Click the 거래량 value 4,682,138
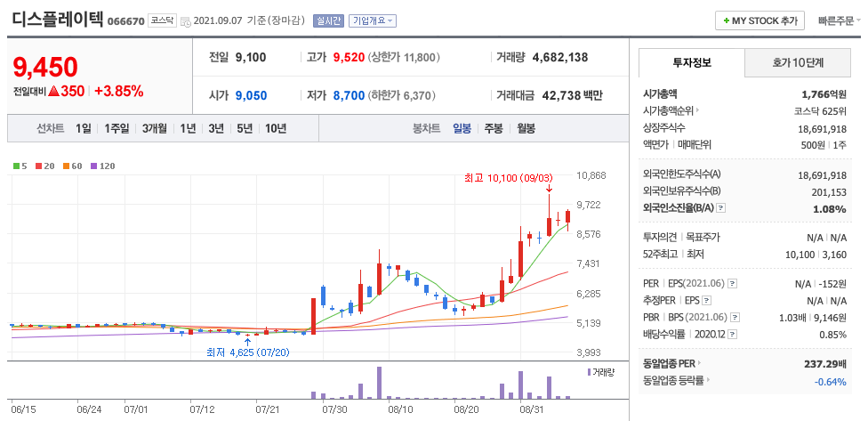The image size is (868, 421). pos(560,57)
